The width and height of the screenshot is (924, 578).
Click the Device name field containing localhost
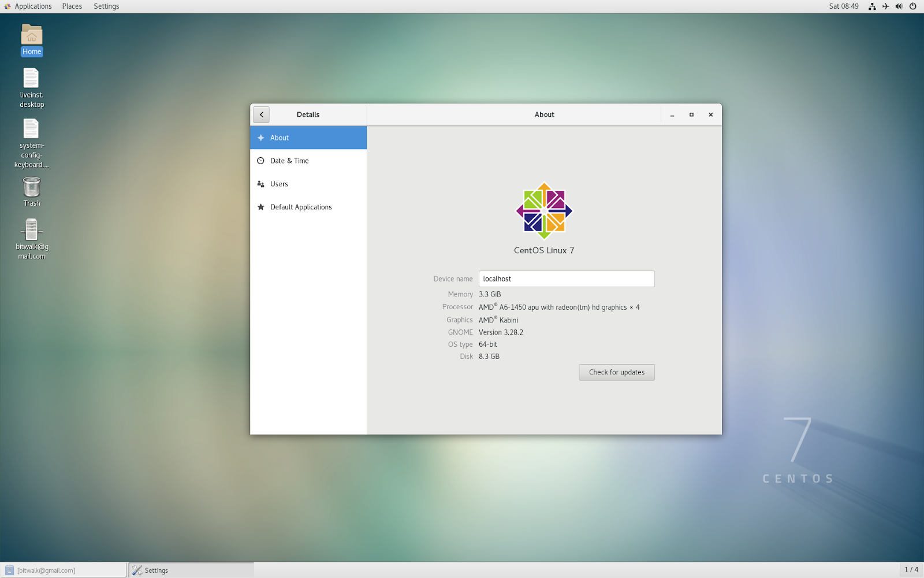pyautogui.click(x=567, y=279)
